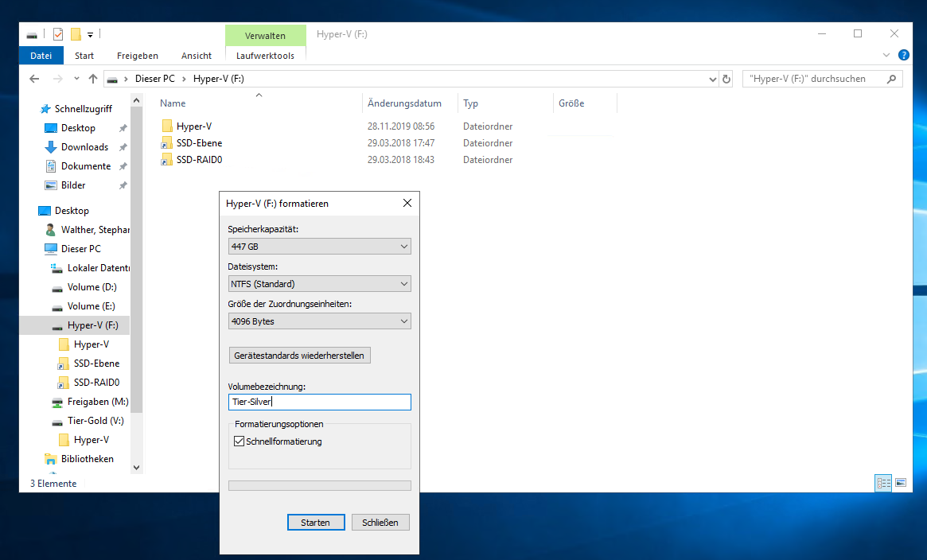927x560 pixels.
Task: Click the format progress bar
Action: [x=319, y=485]
